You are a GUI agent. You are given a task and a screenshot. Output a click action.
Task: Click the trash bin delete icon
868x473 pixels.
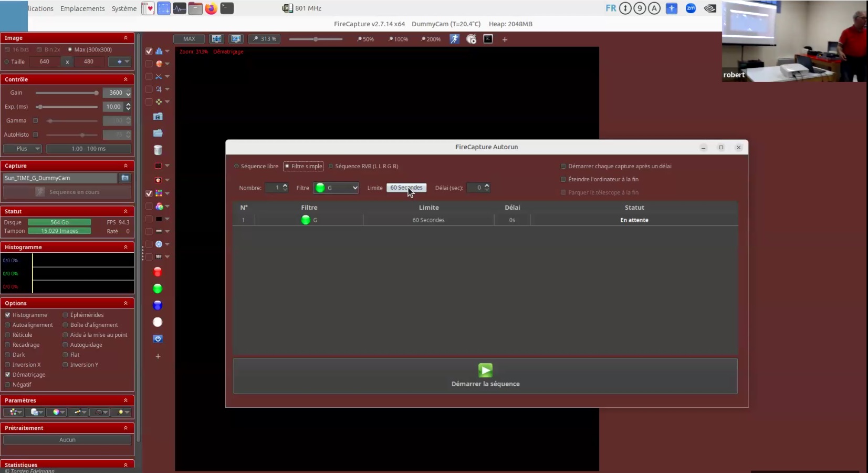[158, 150]
